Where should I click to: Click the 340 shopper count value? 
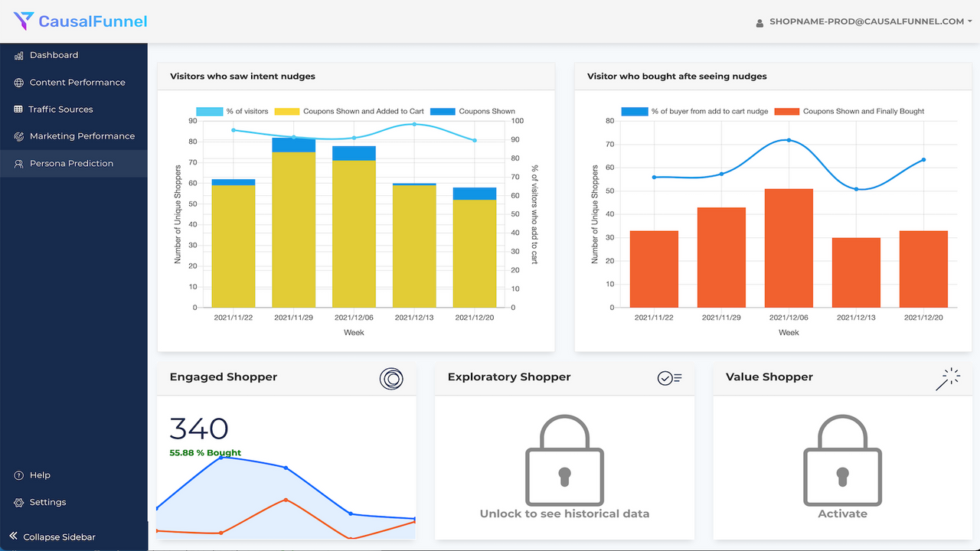tap(199, 429)
